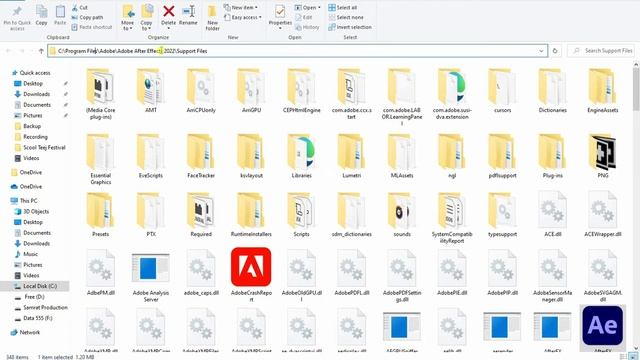
Task: Open the AMT folder
Action: click(x=151, y=91)
